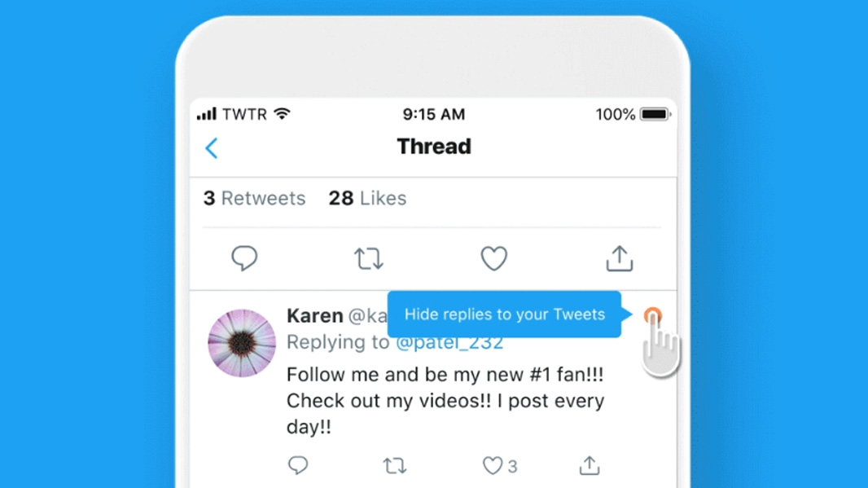Tap the battery indicator in status bar

(654, 115)
